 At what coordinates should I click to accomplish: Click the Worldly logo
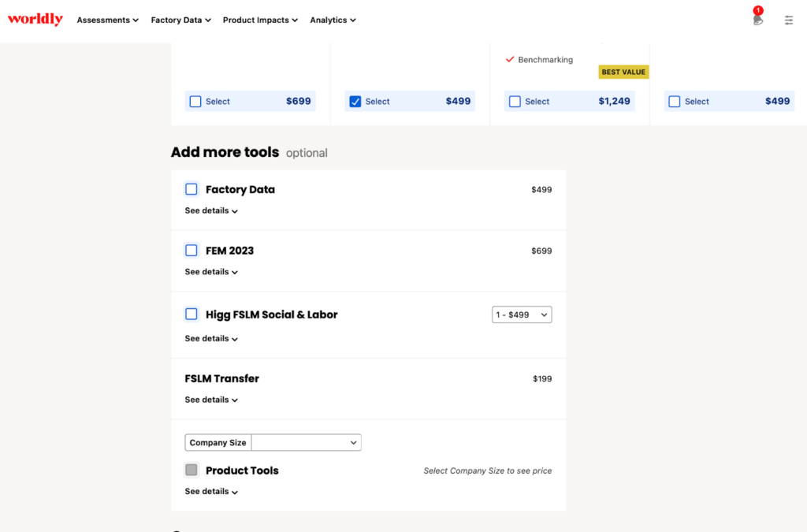tap(35, 20)
